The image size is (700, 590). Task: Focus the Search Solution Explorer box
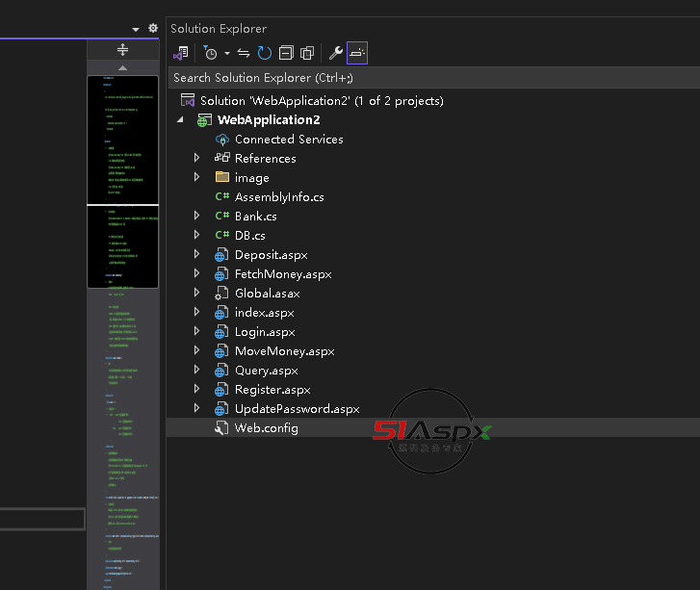[434, 78]
